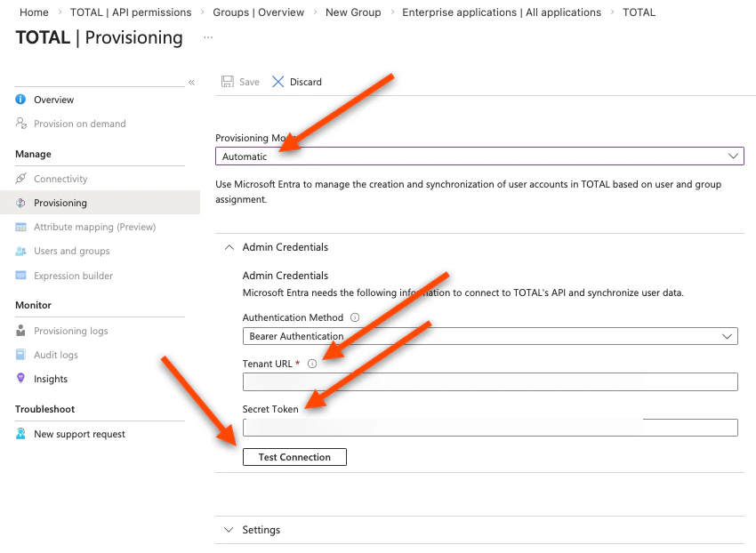Image resolution: width=756 pixels, height=553 pixels.
Task: Click the Connectivity plug icon
Action: 20,179
